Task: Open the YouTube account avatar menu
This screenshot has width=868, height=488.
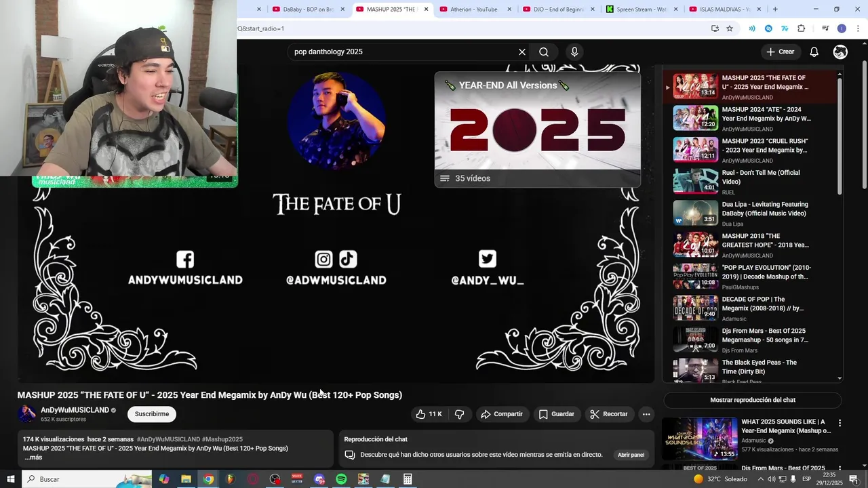Action: tap(840, 52)
